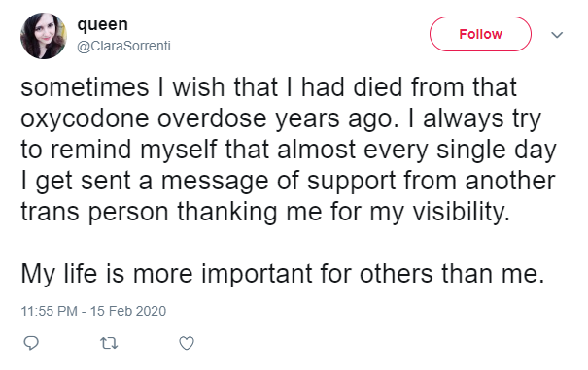The width and height of the screenshot is (588, 370).
Task: Click the display name "queen"
Action: [x=102, y=24]
